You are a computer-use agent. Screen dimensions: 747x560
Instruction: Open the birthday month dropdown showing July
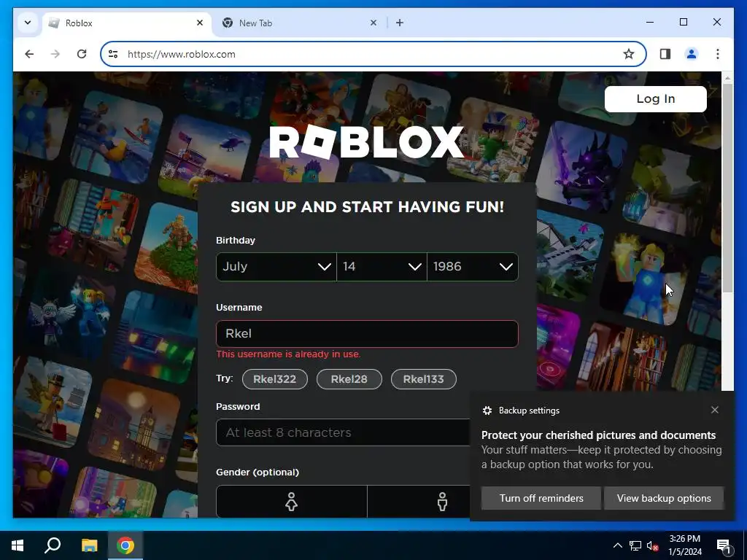[276, 267]
